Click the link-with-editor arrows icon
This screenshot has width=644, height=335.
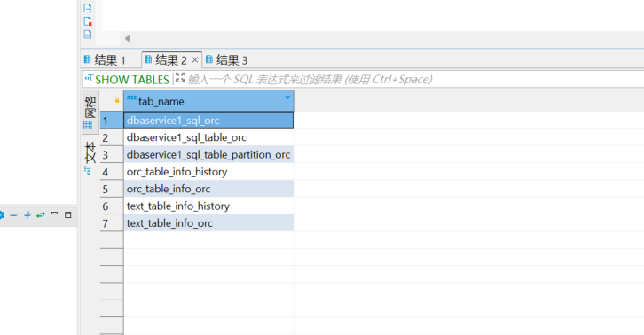pos(41,214)
